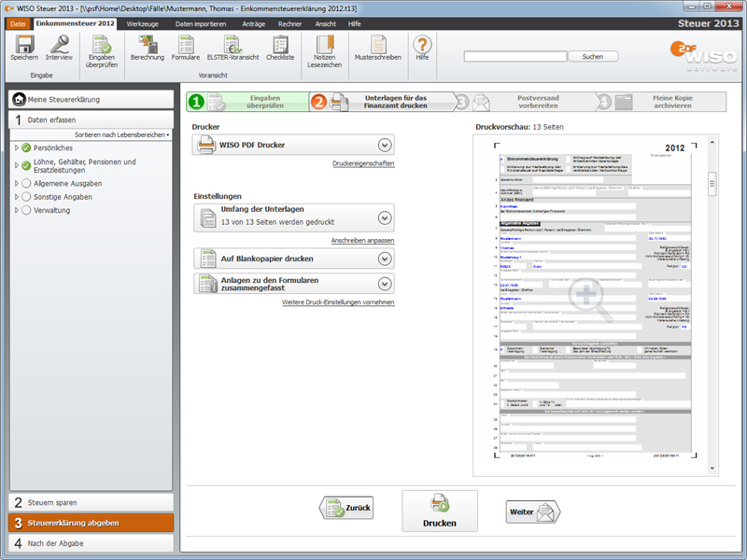This screenshot has width=747, height=560.
Task: Open the Daten importieren tab
Action: point(201,24)
